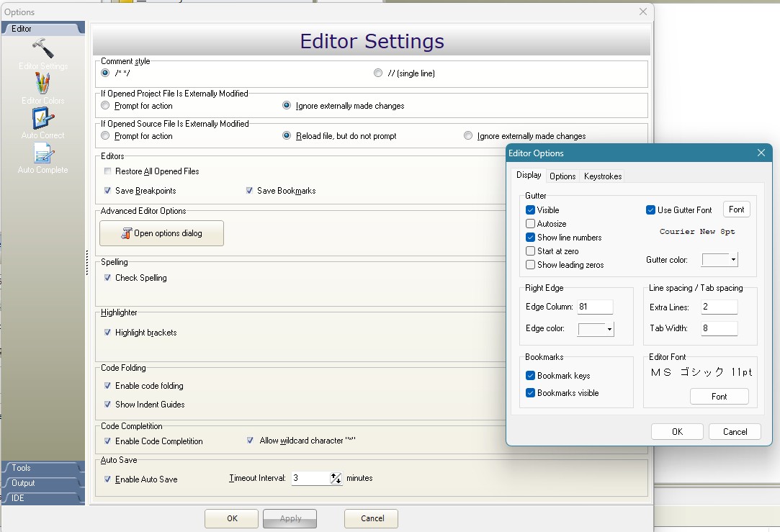Expand the Output section in sidebar
The width and height of the screenshot is (780, 532).
click(x=42, y=483)
